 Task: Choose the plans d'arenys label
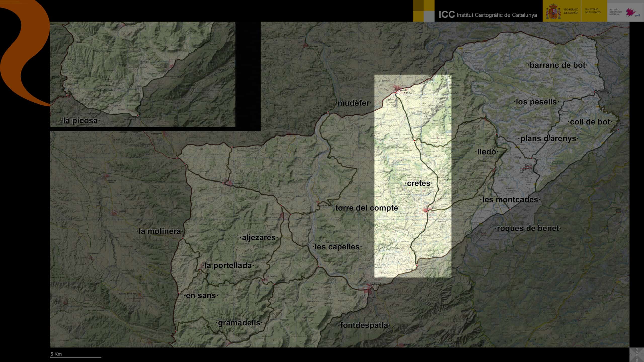tap(548, 139)
